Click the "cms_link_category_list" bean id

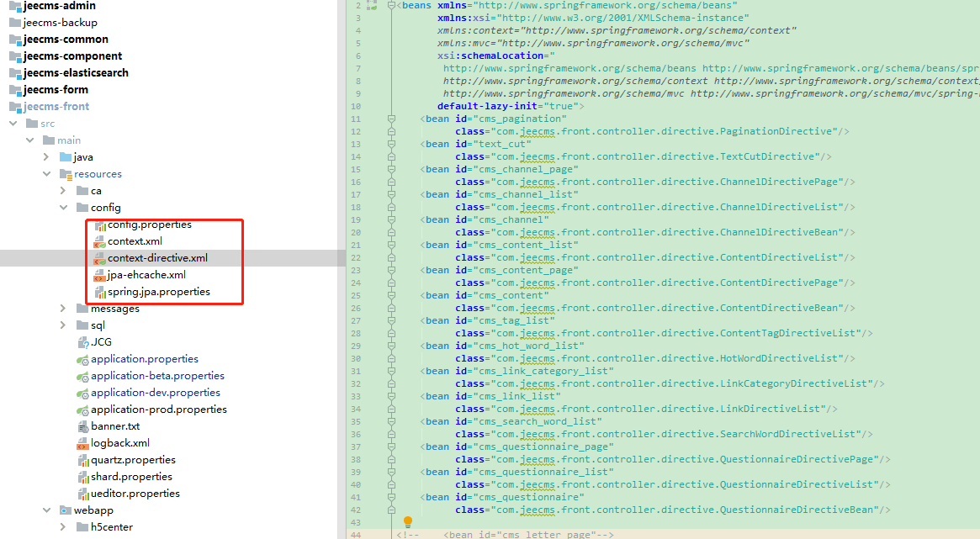[543, 371]
